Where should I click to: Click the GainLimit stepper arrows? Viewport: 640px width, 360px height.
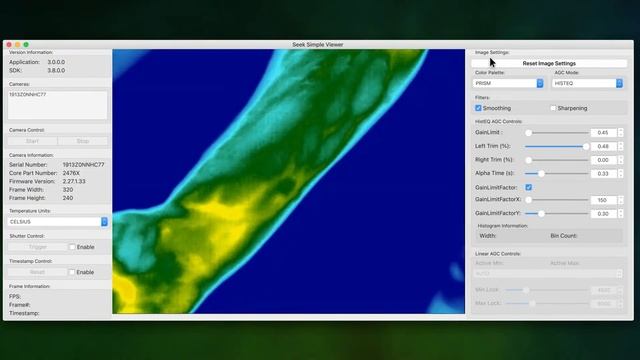click(620, 133)
